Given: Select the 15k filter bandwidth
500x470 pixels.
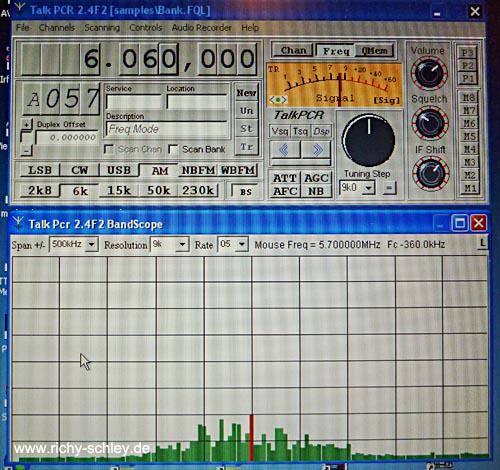Looking at the screenshot, I should coord(119,190).
